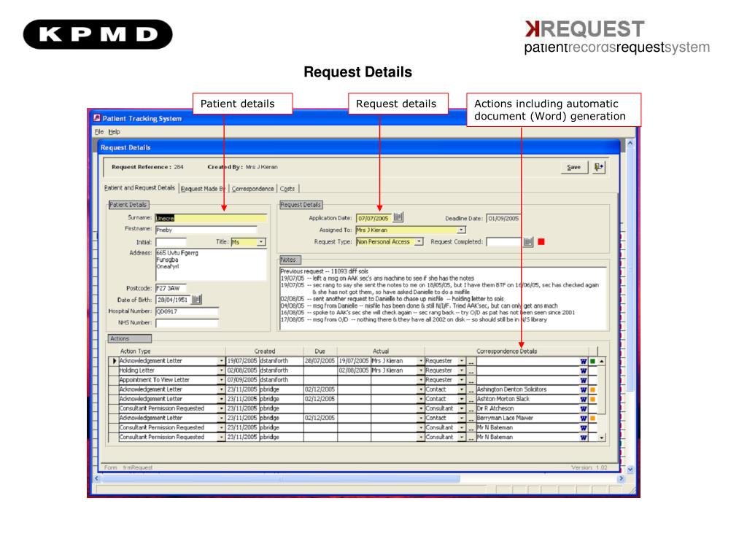Click ellipsis button beside Dr R Atcheson
This screenshot has width=747, height=560.
coord(471,408)
